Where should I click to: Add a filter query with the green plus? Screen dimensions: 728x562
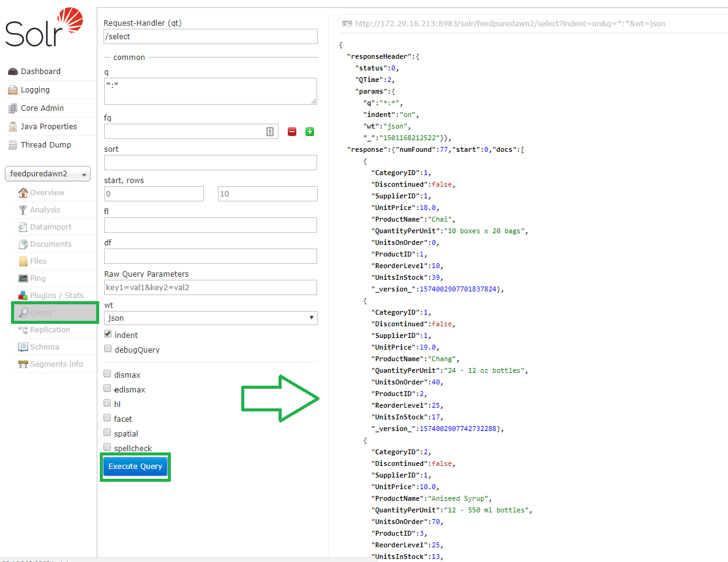tap(310, 131)
